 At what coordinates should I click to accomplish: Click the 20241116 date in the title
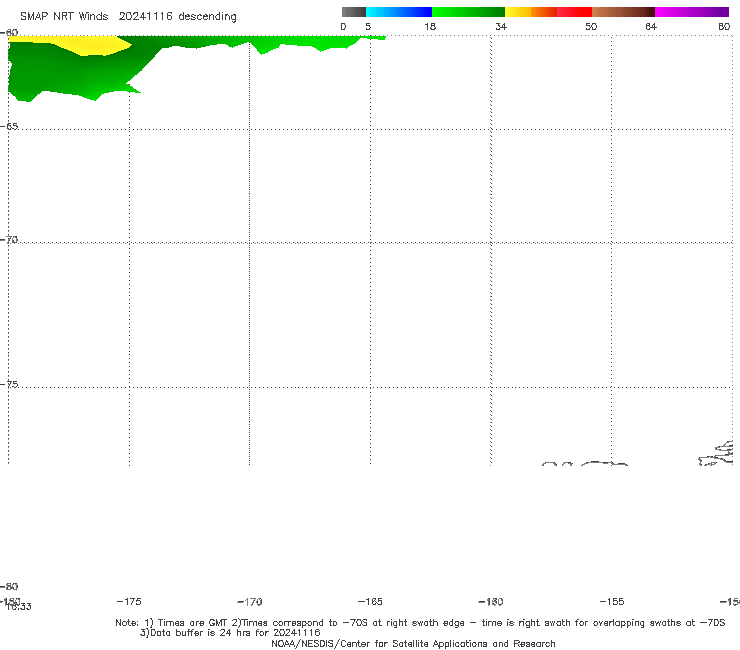(x=145, y=17)
